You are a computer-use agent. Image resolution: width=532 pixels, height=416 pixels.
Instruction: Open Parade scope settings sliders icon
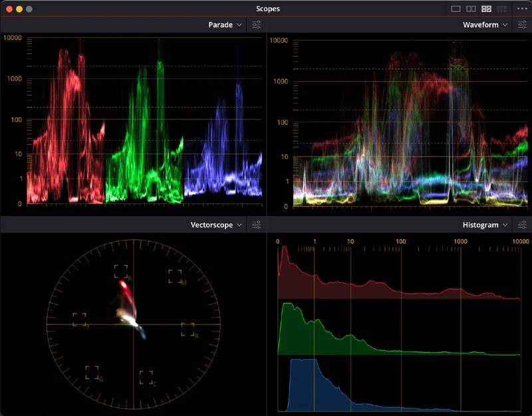(x=257, y=25)
